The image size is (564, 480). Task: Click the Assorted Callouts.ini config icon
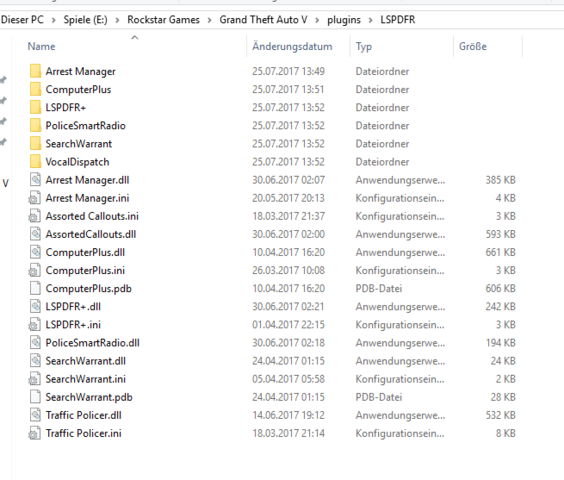[35, 216]
